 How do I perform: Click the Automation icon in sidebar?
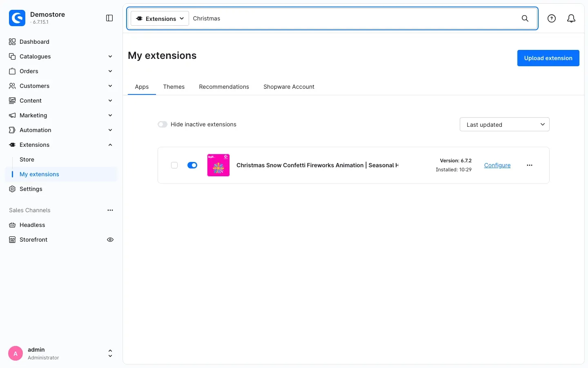click(12, 130)
